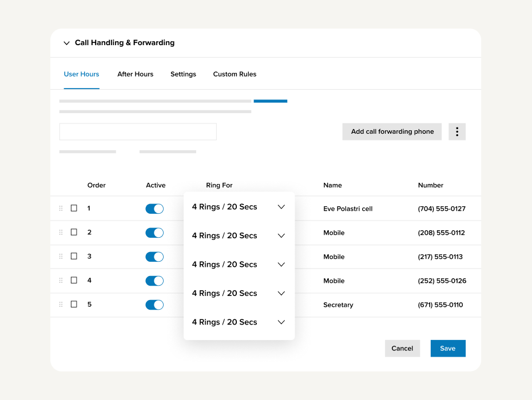Open the last Ring For dropdown chevron
532x400 pixels.
click(x=281, y=322)
